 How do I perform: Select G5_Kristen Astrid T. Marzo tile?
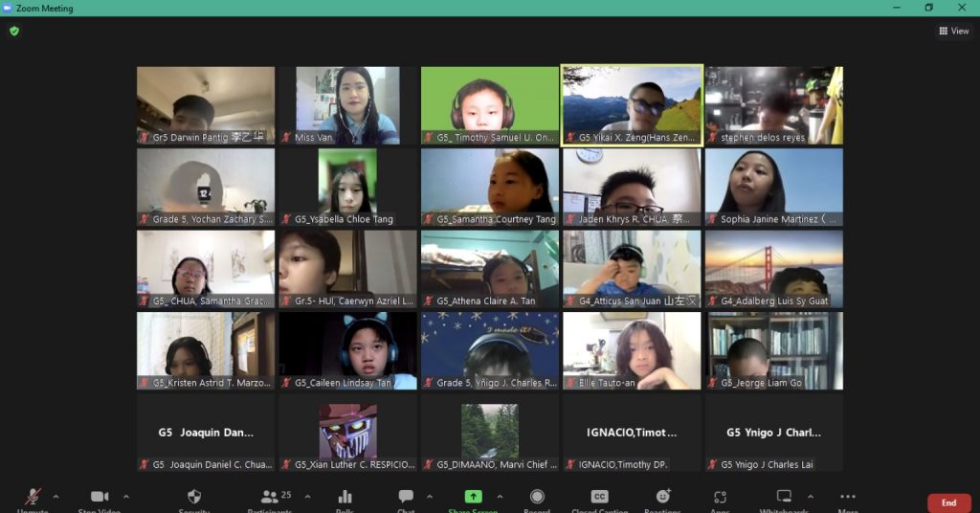point(206,351)
